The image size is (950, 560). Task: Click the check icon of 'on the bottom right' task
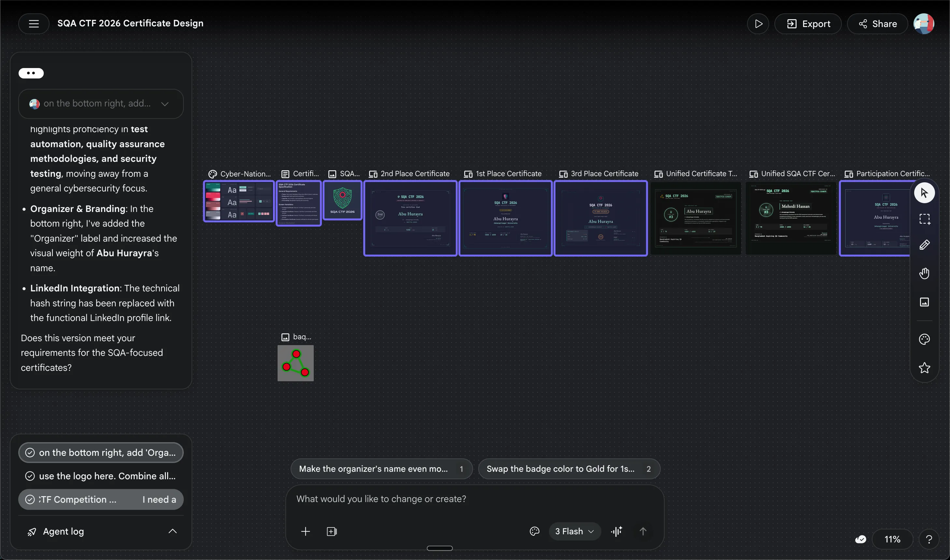click(30, 453)
